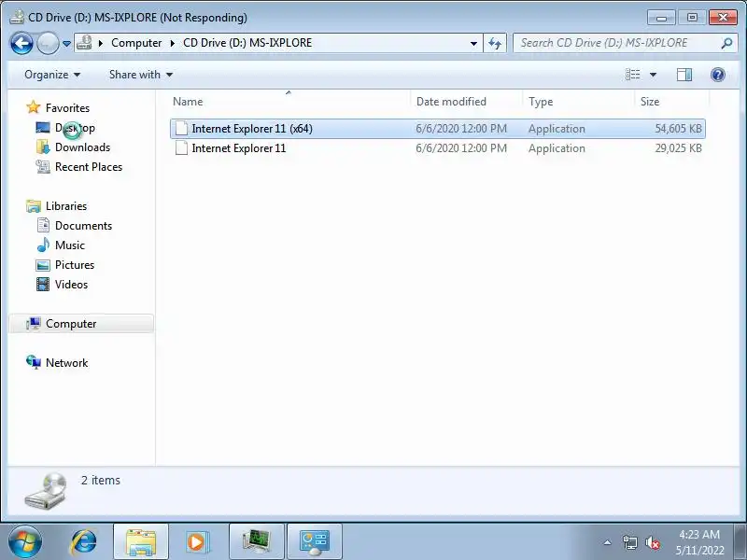This screenshot has width=747, height=560.
Task: Click the CD drive icon in address bar
Action: [x=84, y=43]
